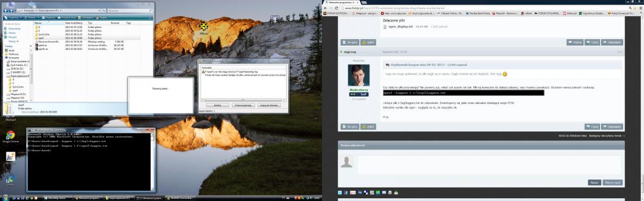Go back in the Chrome browser
This screenshot has width=644, height=201.
pyautogui.click(x=326, y=8)
